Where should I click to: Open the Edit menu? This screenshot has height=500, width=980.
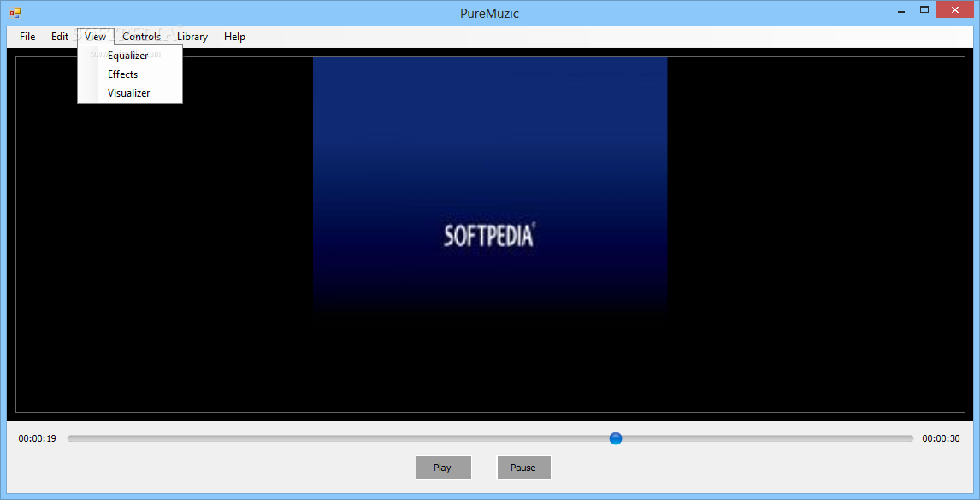59,36
